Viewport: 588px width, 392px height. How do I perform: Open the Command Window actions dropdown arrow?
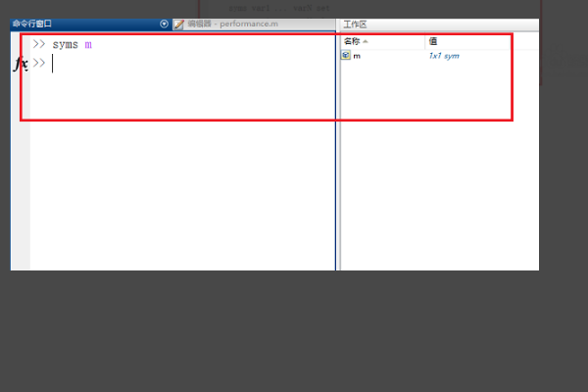point(164,24)
